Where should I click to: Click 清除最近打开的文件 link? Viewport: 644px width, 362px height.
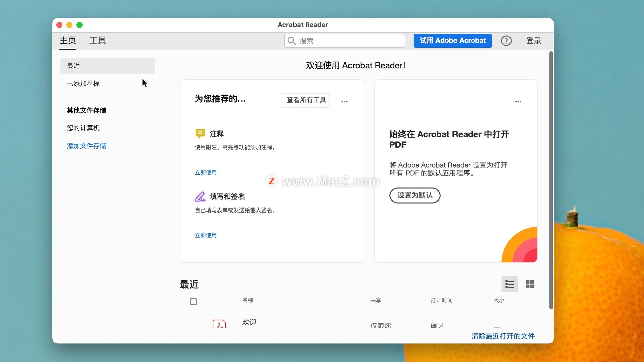[x=503, y=336]
